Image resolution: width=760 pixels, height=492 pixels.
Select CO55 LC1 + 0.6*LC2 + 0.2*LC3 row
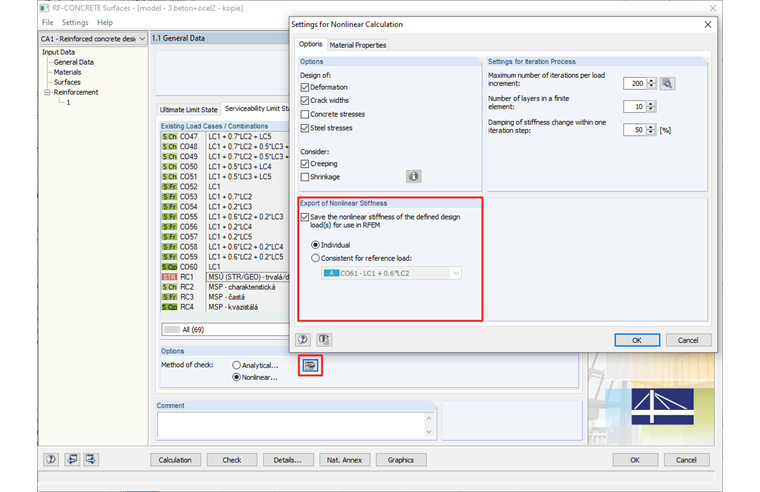225,217
